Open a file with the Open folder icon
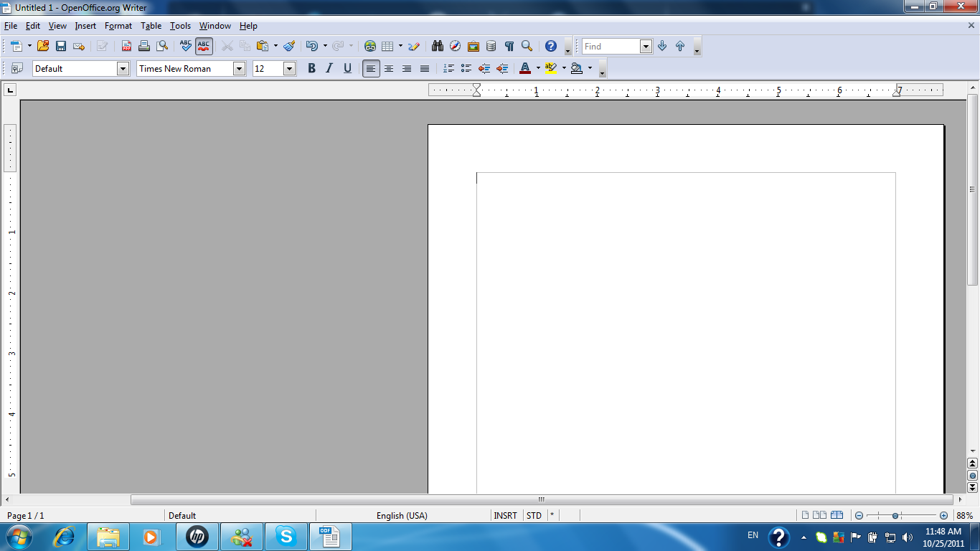This screenshot has height=551, width=980. pos(43,46)
